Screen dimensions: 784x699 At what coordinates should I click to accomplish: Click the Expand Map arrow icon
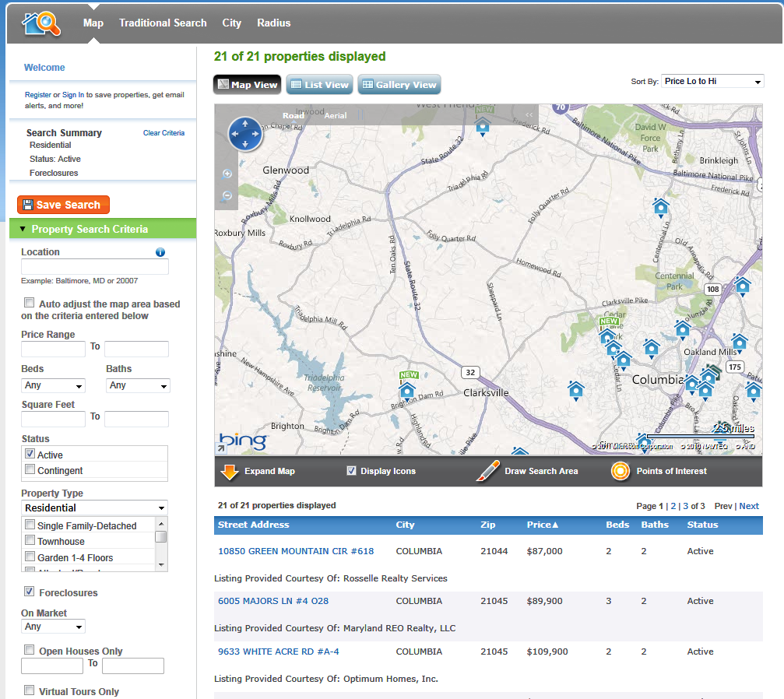(229, 471)
